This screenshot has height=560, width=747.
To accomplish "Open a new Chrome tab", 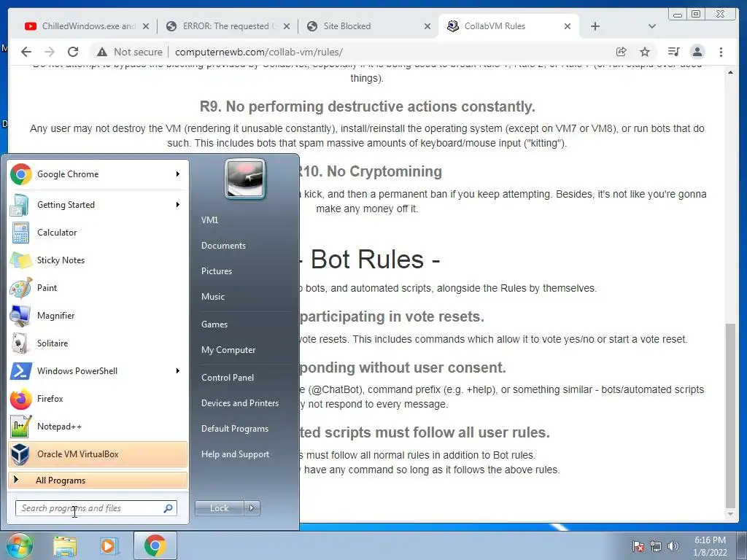I will click(x=595, y=26).
